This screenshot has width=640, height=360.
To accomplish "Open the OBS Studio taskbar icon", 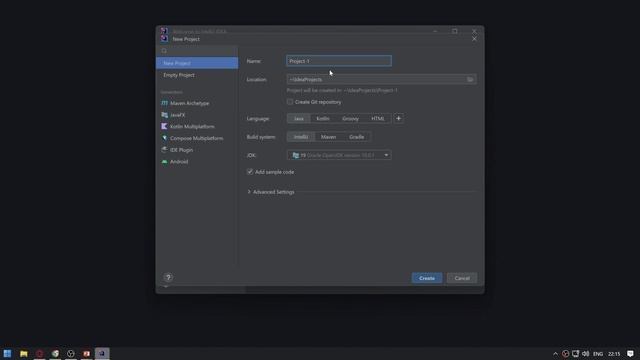I will 71,353.
